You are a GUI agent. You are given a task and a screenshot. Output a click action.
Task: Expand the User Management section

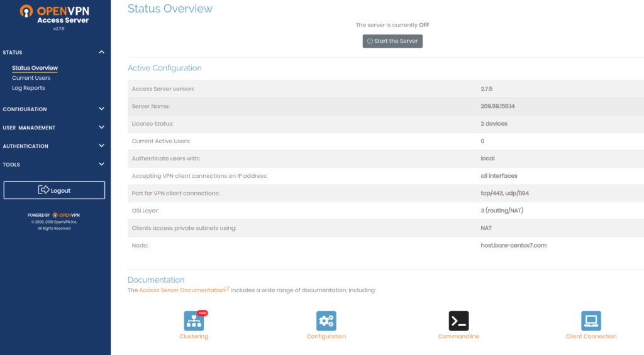coord(102,128)
